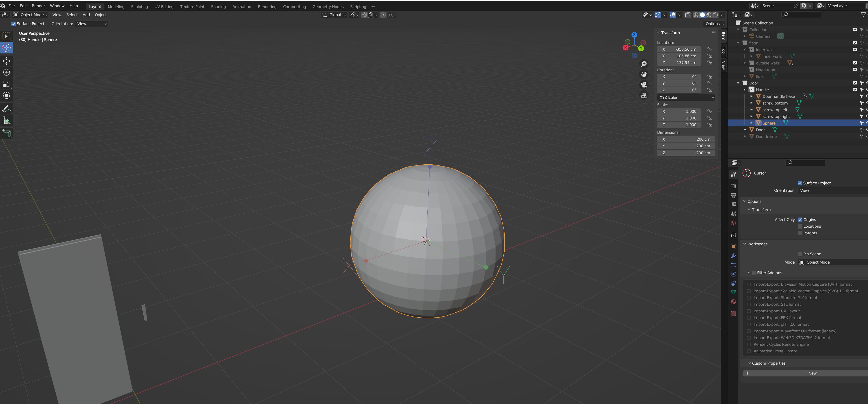Image resolution: width=868 pixels, height=404 pixels.
Task: Select the Measure tool
Action: 6,120
